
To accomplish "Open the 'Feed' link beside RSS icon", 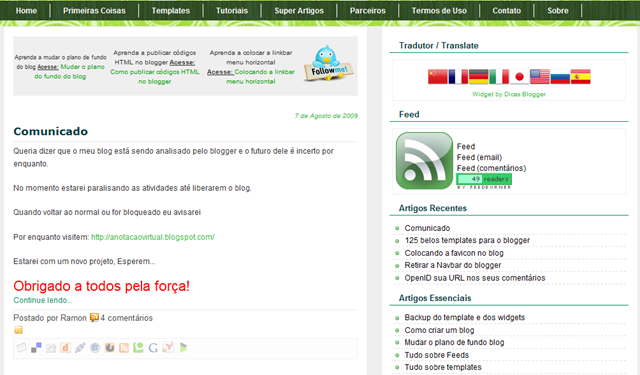I will tap(466, 146).
